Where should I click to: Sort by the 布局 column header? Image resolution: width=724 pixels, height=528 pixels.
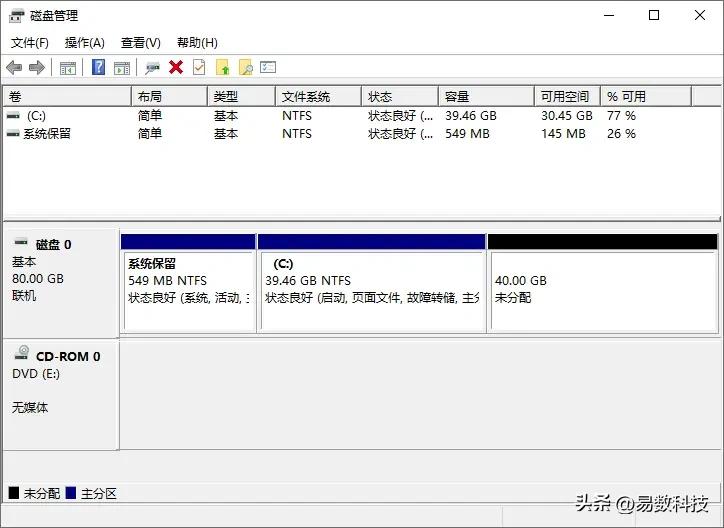pyautogui.click(x=169, y=96)
